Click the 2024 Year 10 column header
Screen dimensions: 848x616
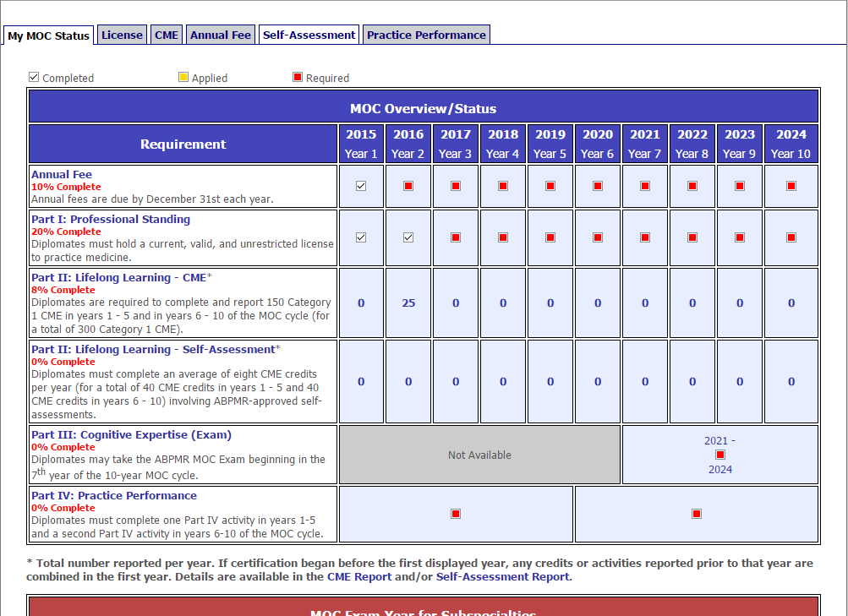coord(791,144)
